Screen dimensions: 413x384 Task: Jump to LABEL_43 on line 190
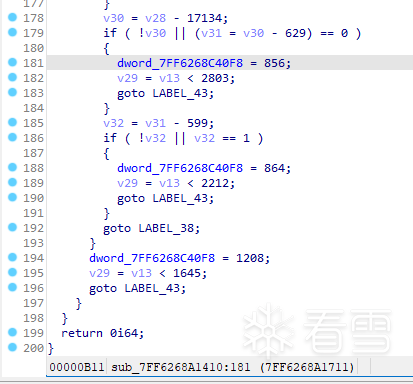[180, 198]
